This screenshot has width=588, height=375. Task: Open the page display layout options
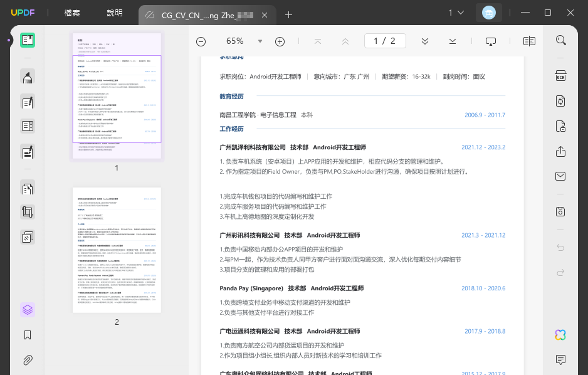point(529,41)
